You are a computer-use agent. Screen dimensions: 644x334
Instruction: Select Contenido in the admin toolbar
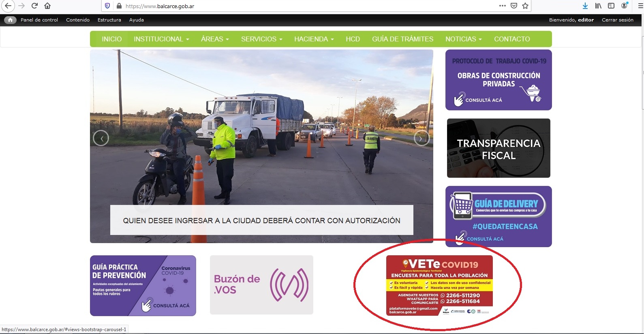[x=78, y=20]
